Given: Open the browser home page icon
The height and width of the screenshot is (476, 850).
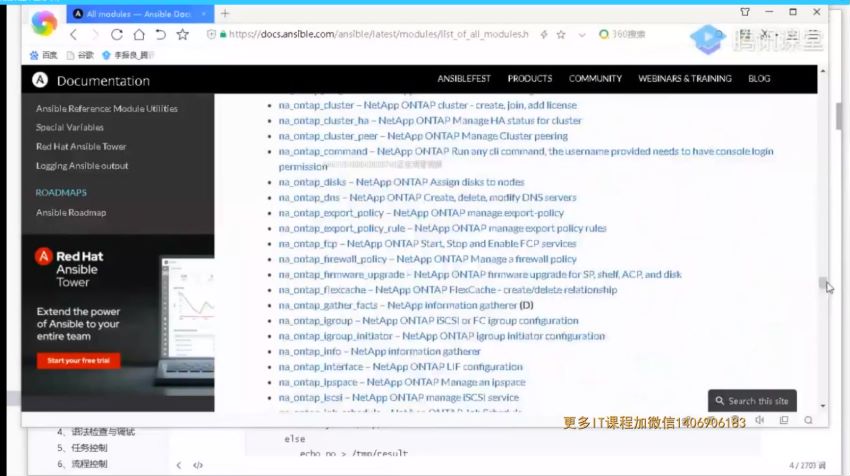Looking at the screenshot, I should pyautogui.click(x=139, y=35).
